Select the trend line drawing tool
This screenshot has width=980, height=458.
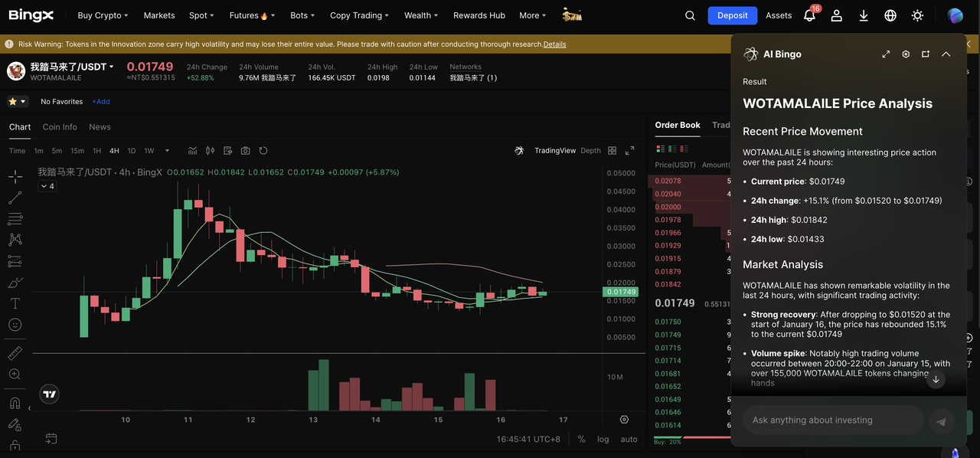point(15,198)
